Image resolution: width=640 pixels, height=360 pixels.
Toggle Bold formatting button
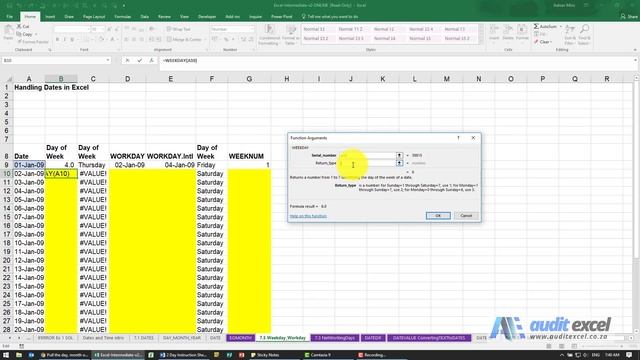[x=57, y=40]
